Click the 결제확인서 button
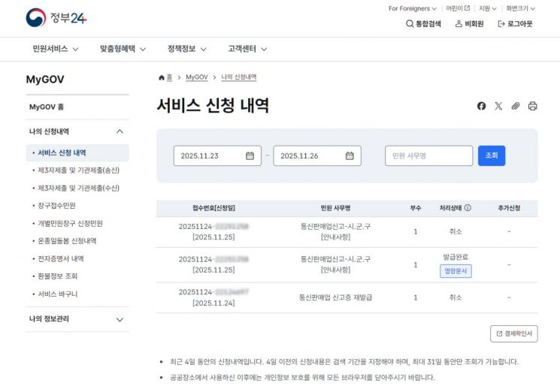Viewport: 560px width, 392px height. tap(514, 334)
